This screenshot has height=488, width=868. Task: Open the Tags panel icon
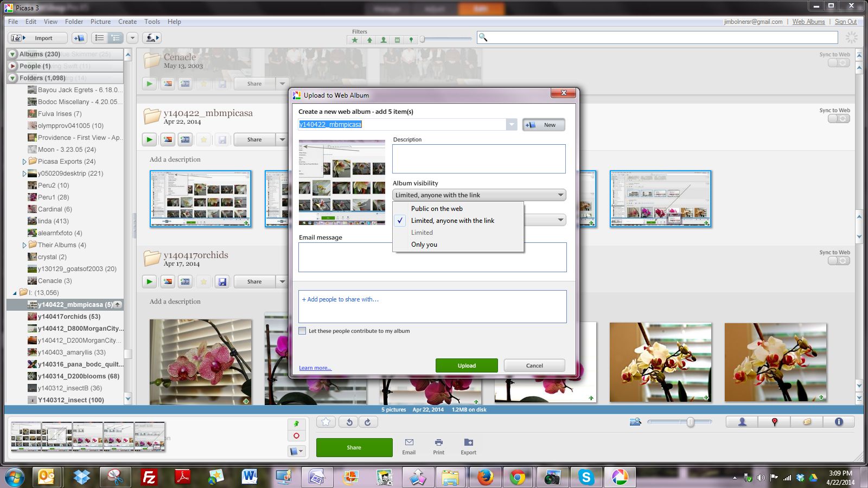(807, 422)
